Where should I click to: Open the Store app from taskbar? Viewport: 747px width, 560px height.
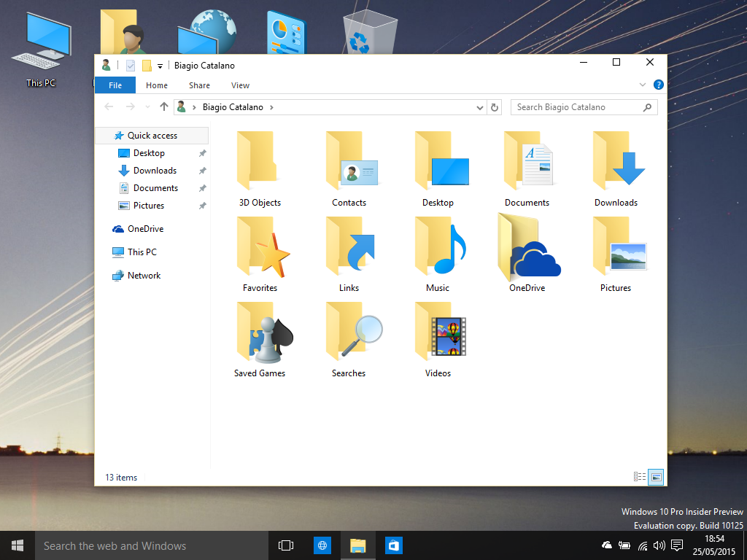(x=394, y=545)
